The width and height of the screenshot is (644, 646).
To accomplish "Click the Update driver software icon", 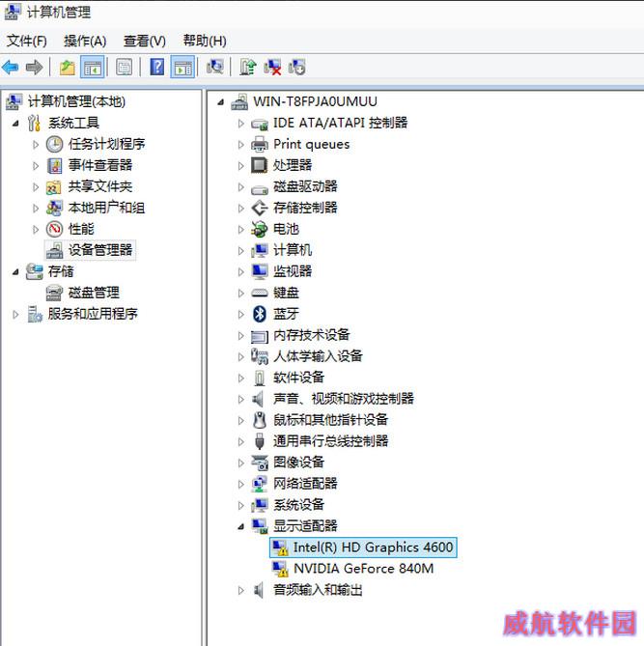I will [x=247, y=67].
